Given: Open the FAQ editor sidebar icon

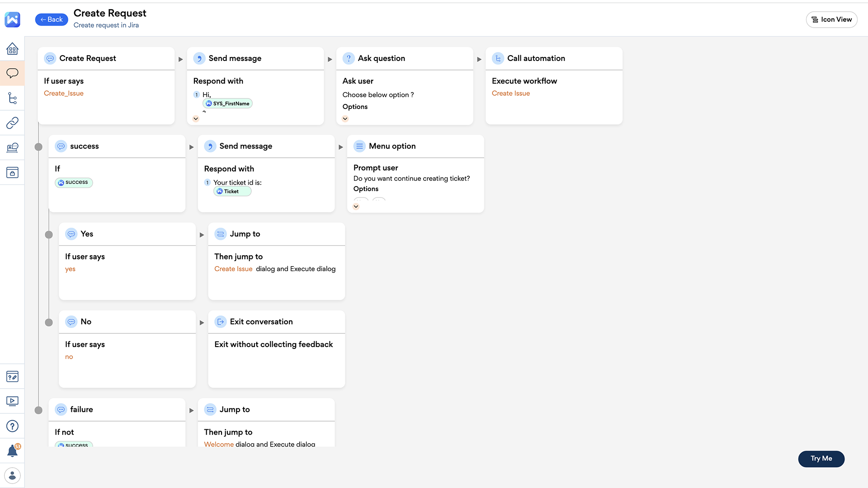Looking at the screenshot, I should coord(12,376).
